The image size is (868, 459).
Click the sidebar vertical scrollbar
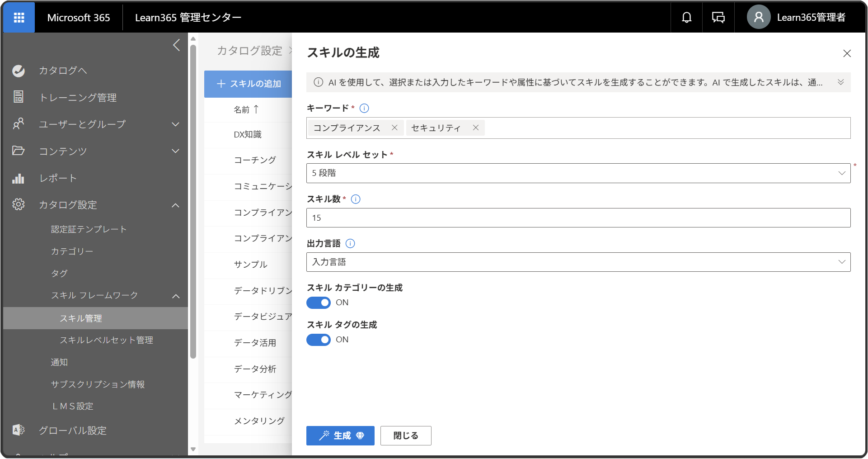pos(193,201)
